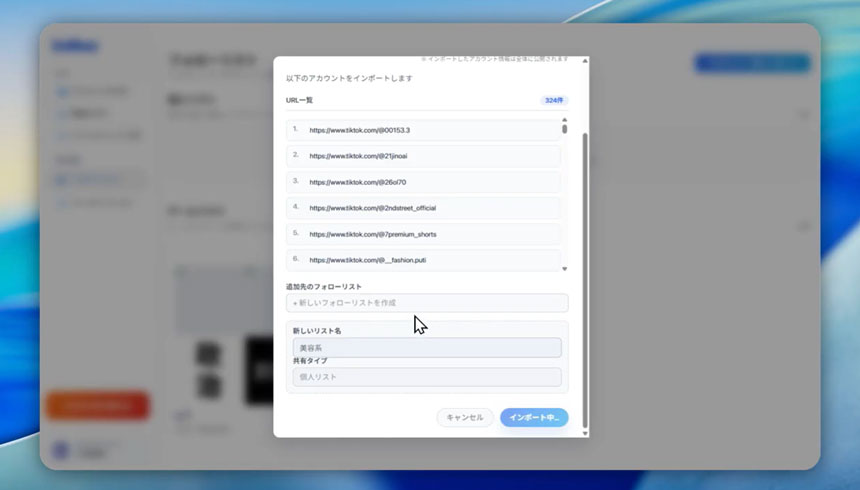Click the インポート中 button

[534, 418]
